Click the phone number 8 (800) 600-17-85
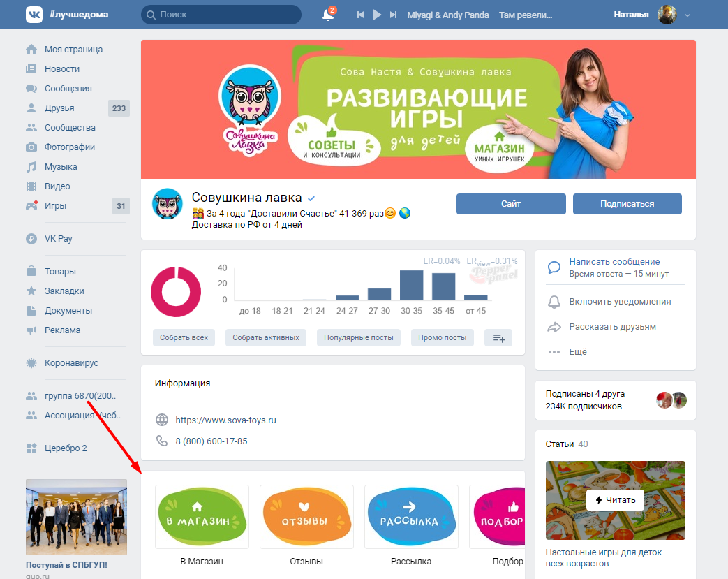 211,441
